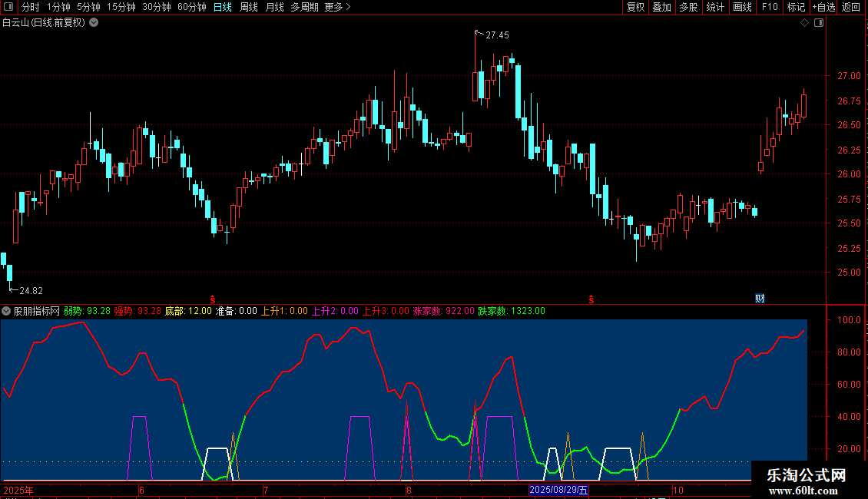Switch to 分时 intraday view
Screen dimensions: 868x499
pyautogui.click(x=31, y=7)
